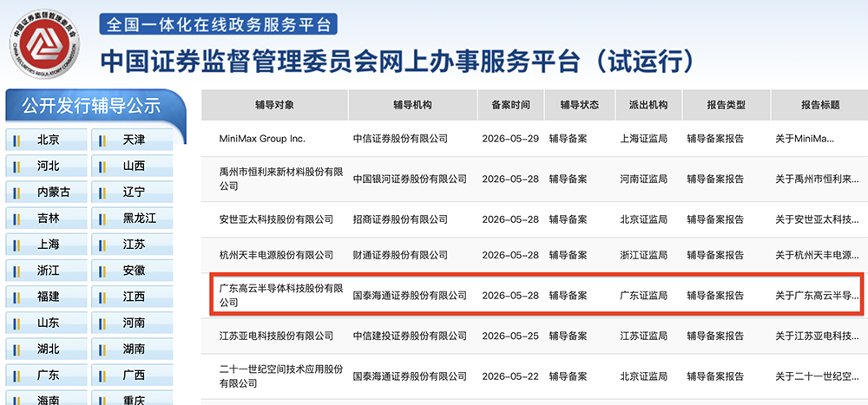Select the 公开发行辅导公示 sidebar header
Image resolution: width=868 pixels, height=405 pixels.
95,105
